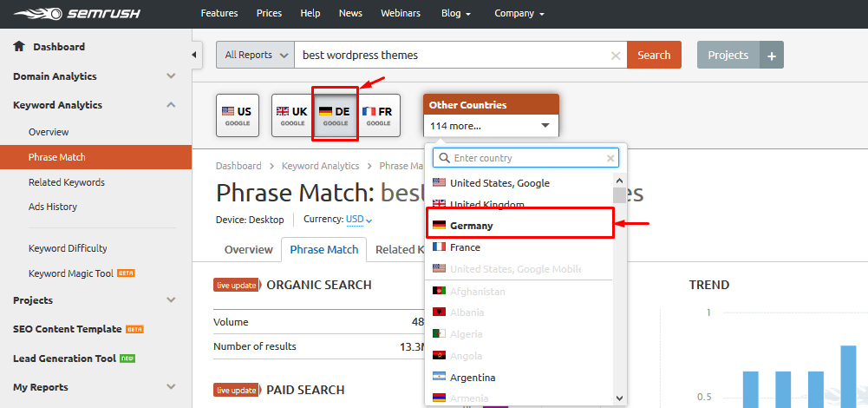
Task: Open the 114 more countries dropdown
Action: tap(491, 126)
